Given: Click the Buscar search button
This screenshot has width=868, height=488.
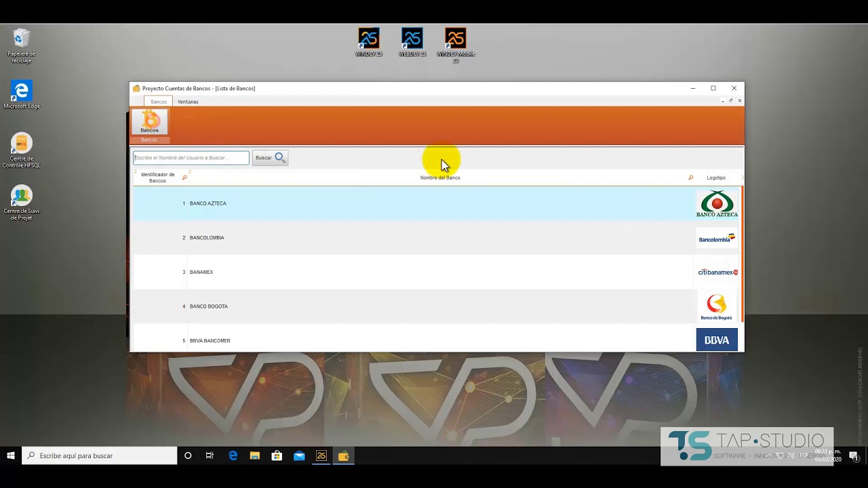Looking at the screenshot, I should (270, 158).
